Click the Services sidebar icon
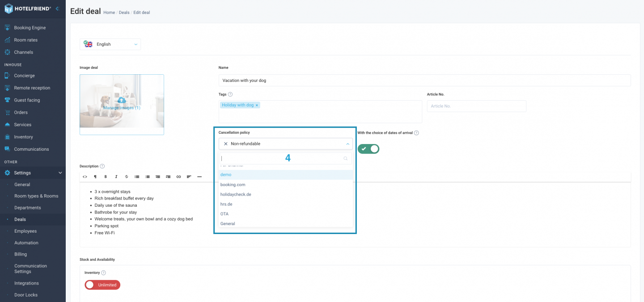644x302 pixels. (x=7, y=125)
